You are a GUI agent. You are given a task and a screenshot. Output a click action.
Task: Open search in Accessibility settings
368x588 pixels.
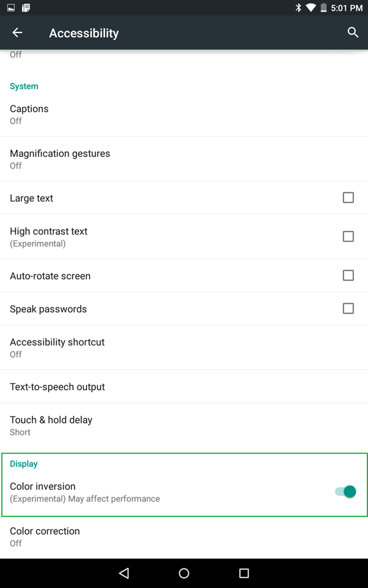[x=353, y=32]
